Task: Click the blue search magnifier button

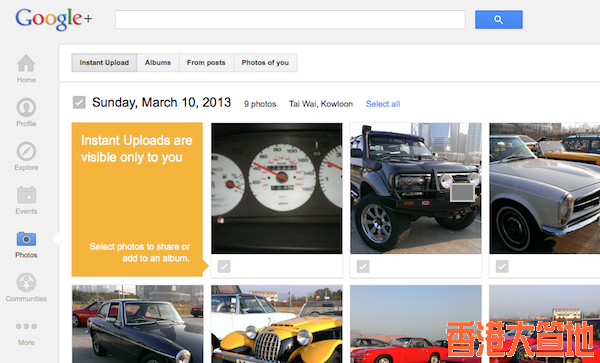Action: [x=499, y=20]
